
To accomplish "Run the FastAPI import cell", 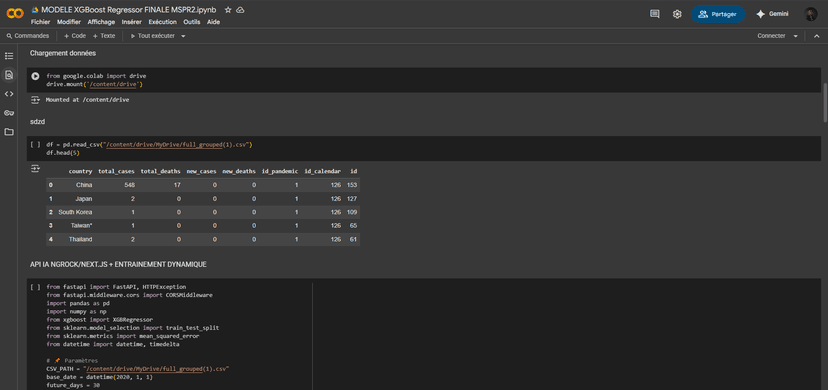I will tap(35, 287).
